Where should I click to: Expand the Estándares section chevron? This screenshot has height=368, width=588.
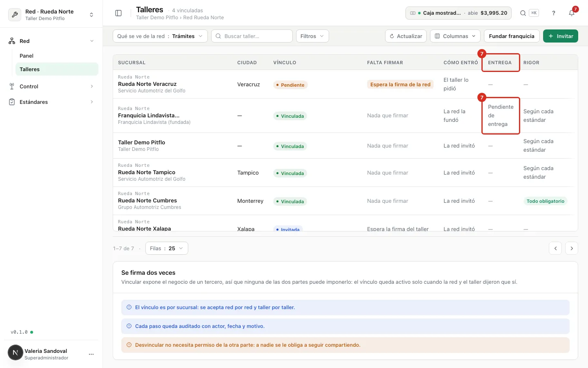pos(92,102)
